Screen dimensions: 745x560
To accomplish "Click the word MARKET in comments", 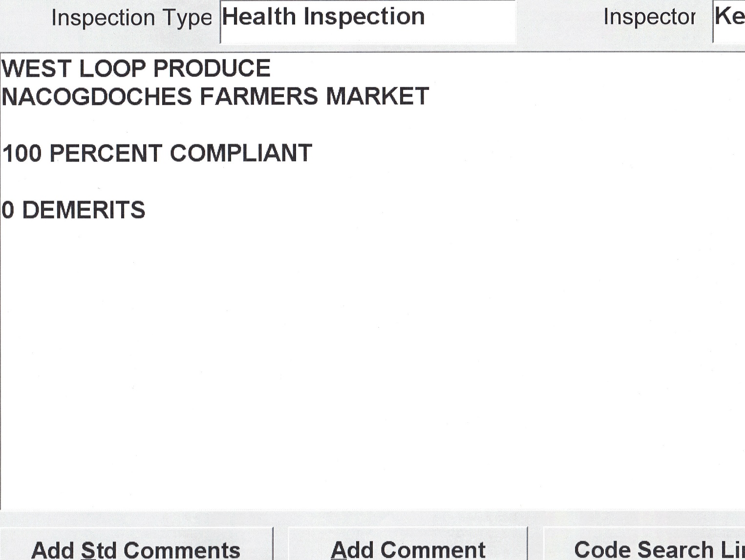I will click(377, 96).
